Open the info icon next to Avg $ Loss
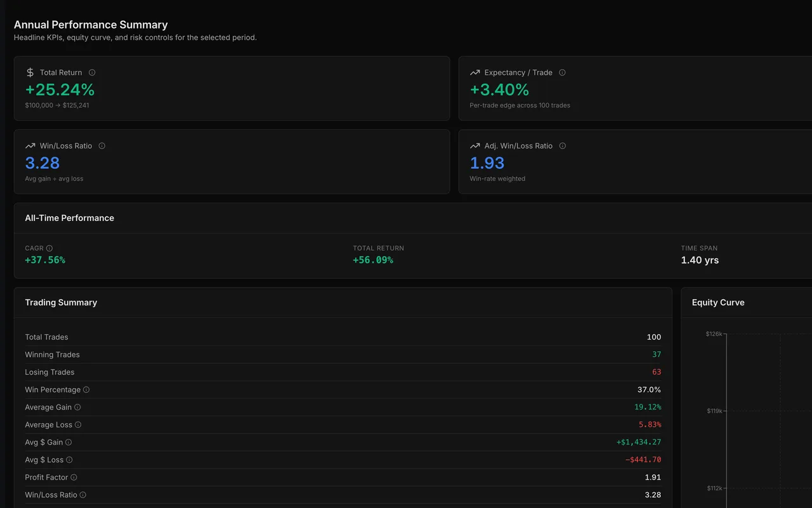This screenshot has height=508, width=812. (69, 460)
